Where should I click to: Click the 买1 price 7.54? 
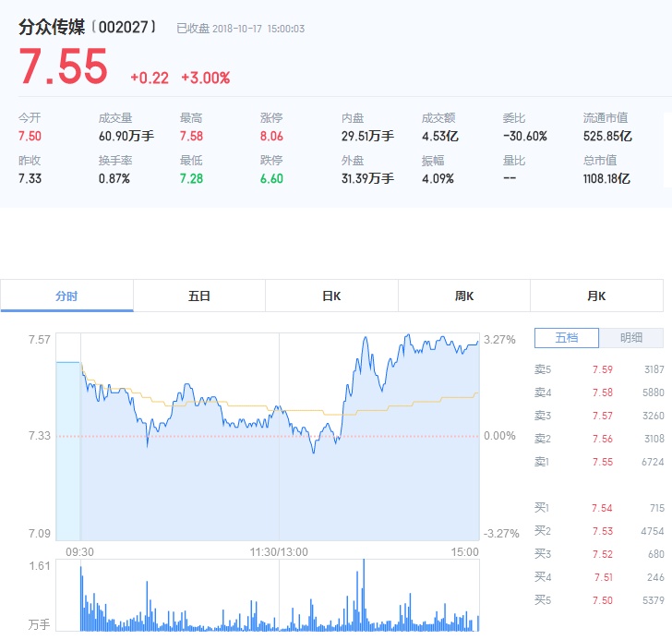click(x=602, y=509)
